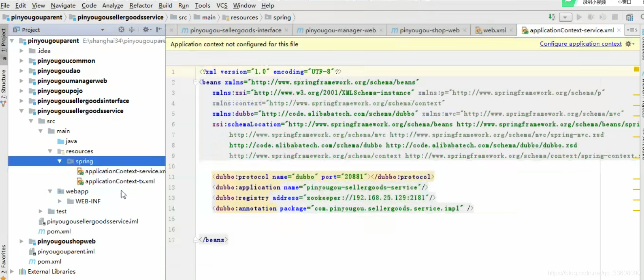Open the Project Structure icon
Image resolution: width=644 pixels, height=280 pixels.
(x=630, y=17)
